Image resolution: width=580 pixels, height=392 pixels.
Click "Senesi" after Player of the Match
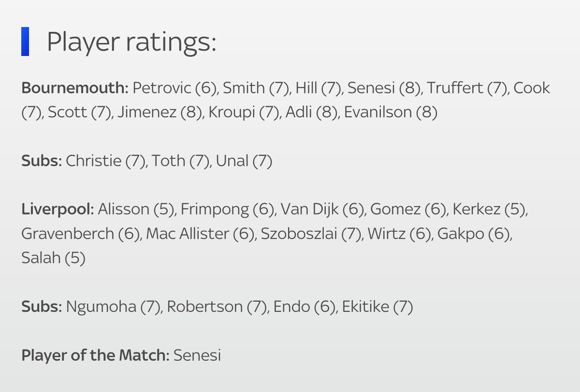pyautogui.click(x=197, y=355)
